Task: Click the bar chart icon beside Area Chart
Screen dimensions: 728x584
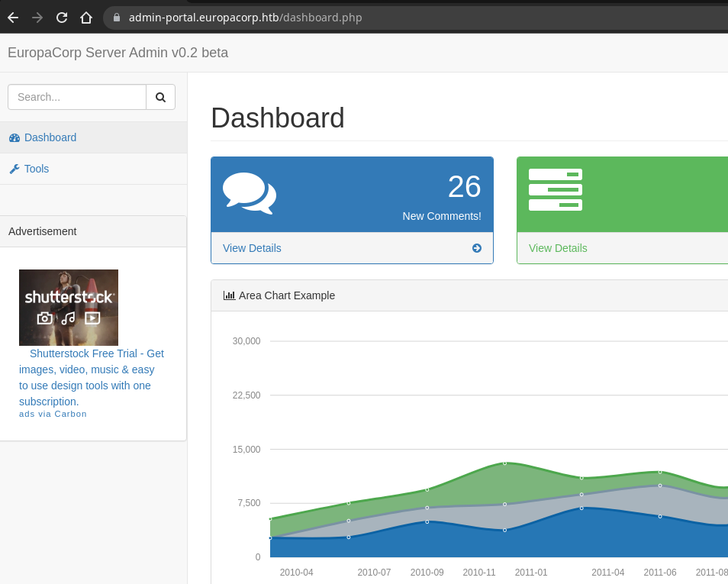Action: [x=229, y=295]
